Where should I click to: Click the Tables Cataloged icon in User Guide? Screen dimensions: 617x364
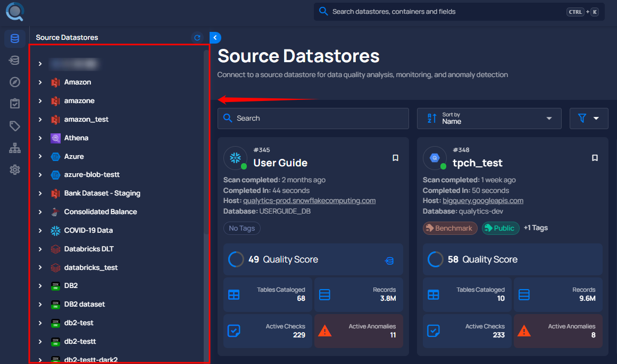tap(234, 294)
